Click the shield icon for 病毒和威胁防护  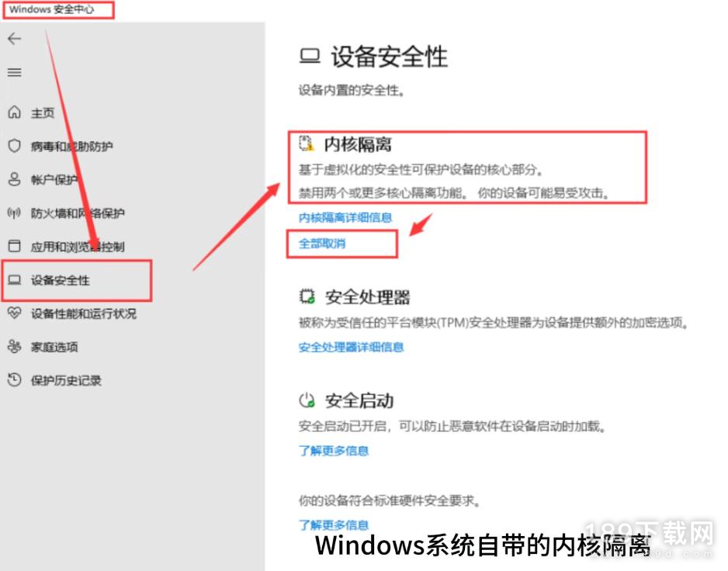[15, 146]
